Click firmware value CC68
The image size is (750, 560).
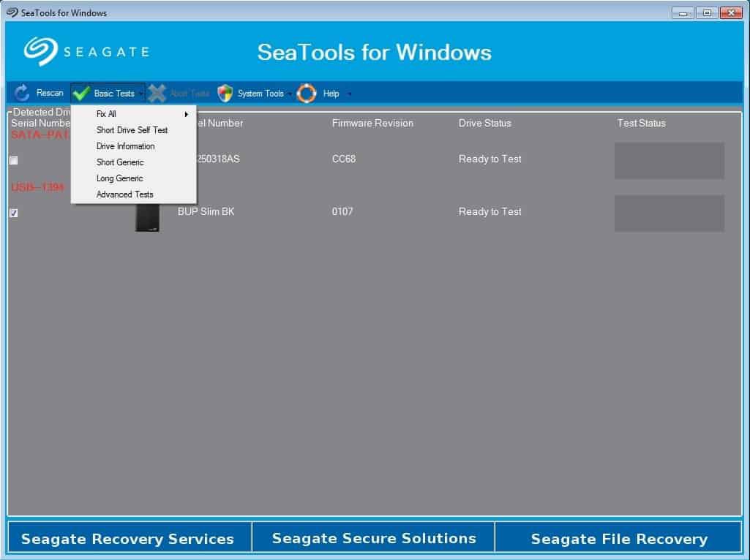[344, 159]
